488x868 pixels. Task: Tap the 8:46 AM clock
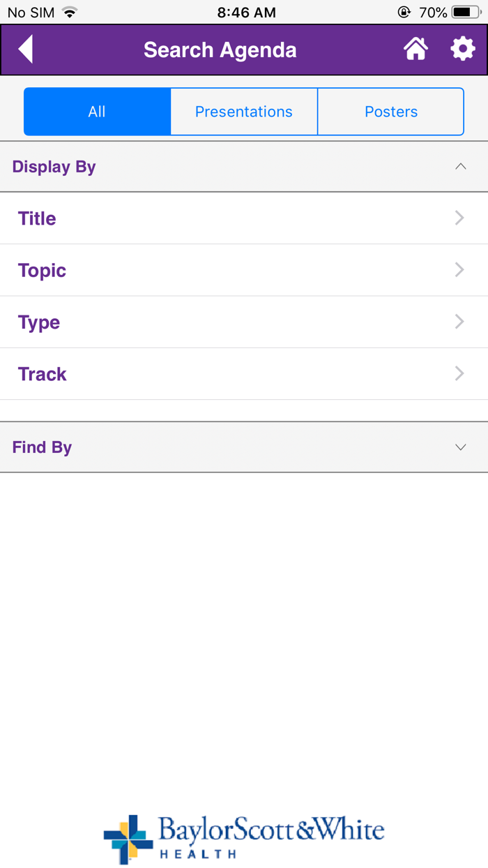(x=246, y=13)
